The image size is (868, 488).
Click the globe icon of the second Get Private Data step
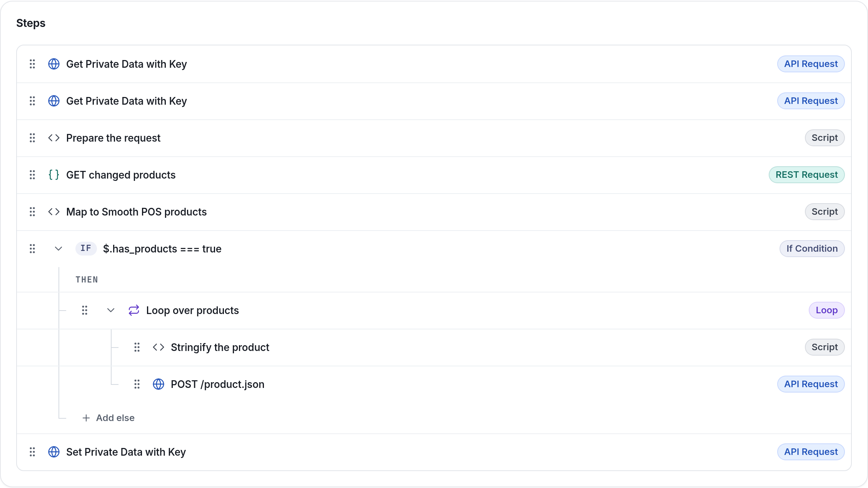pyautogui.click(x=54, y=101)
